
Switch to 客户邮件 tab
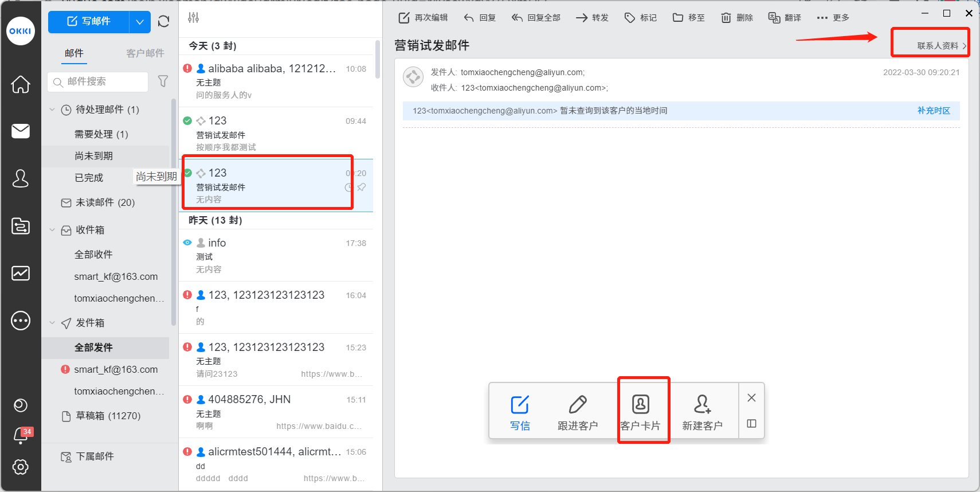[145, 53]
